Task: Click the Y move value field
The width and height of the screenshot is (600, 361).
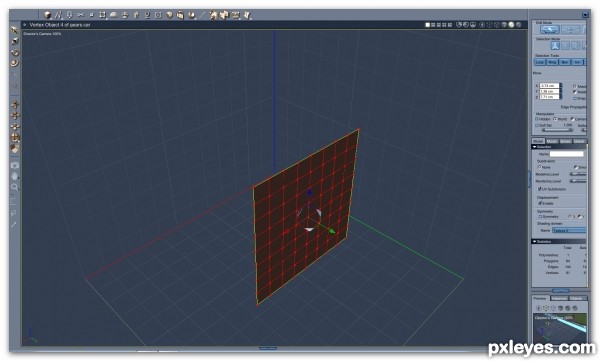Action: pyautogui.click(x=549, y=91)
